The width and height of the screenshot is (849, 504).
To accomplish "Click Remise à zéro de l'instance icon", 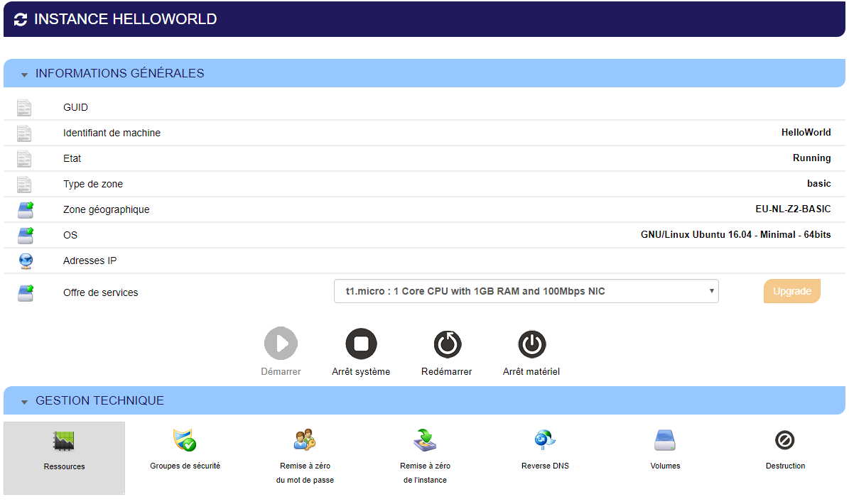I will click(425, 439).
